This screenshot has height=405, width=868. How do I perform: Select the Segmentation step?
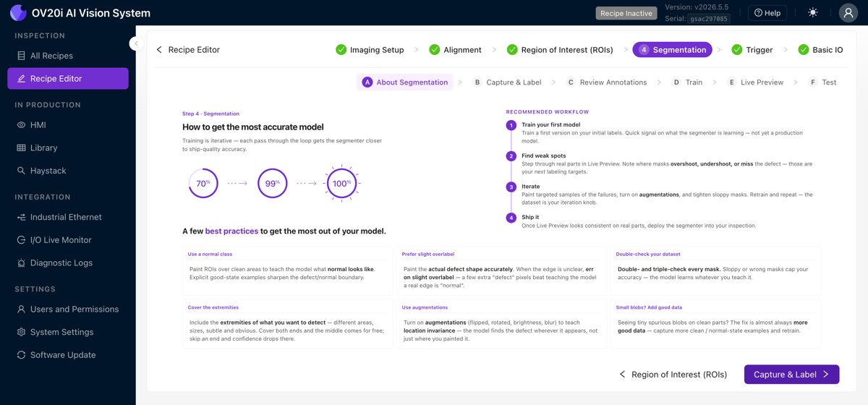click(x=672, y=50)
